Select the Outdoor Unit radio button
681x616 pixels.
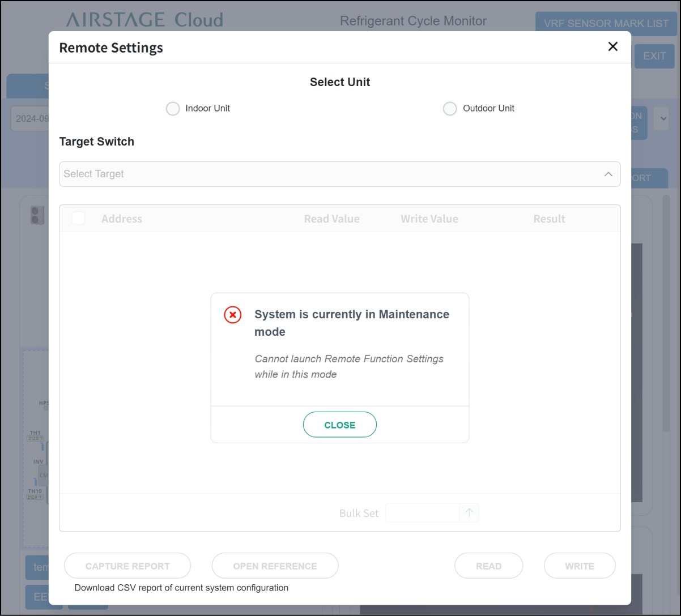pos(450,109)
